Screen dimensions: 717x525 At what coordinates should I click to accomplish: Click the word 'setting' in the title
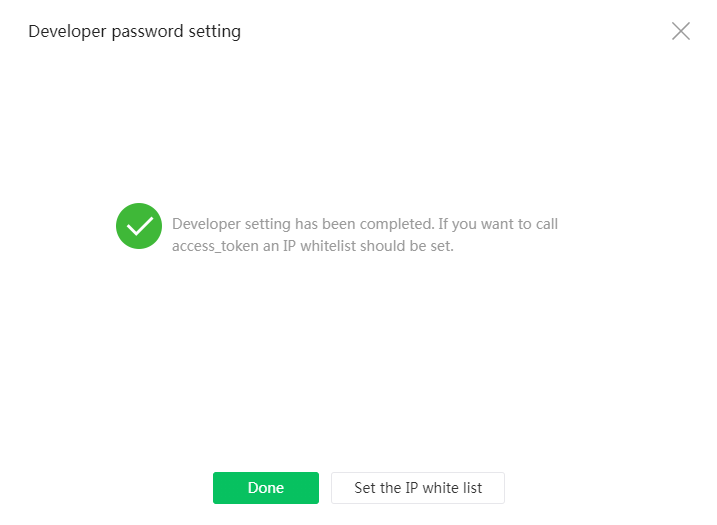tap(214, 32)
